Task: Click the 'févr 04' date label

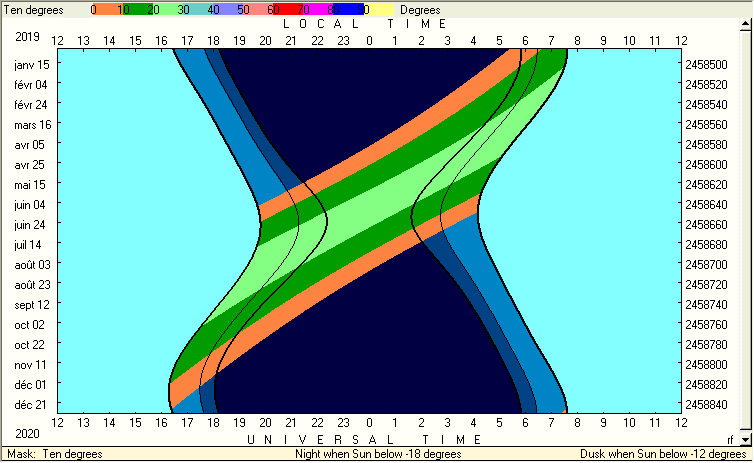Action: pos(31,85)
